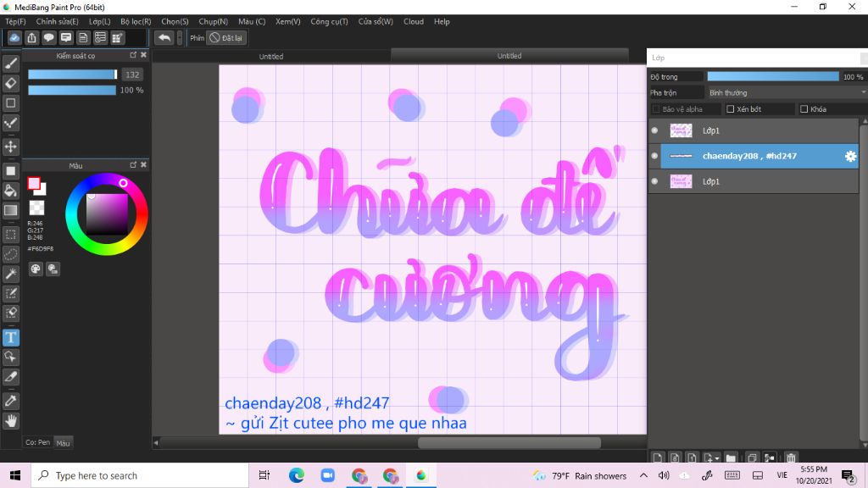Open the Pha trộn blend mode dropdown
Screen dimensions: 868x488
pos(786,92)
